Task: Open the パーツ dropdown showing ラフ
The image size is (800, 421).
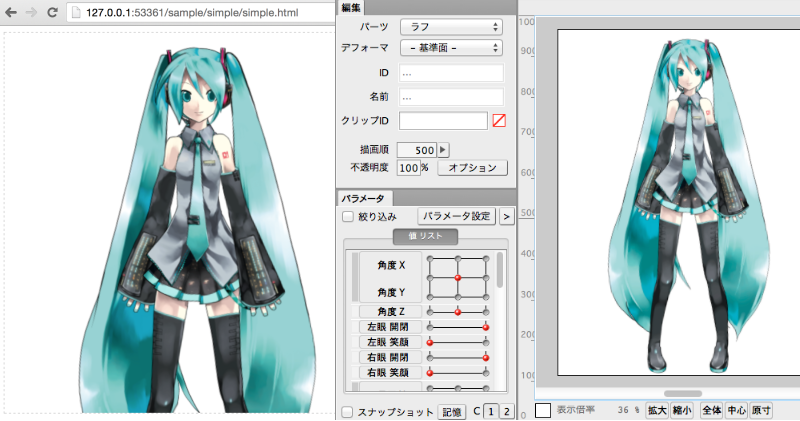Action: pos(451,27)
